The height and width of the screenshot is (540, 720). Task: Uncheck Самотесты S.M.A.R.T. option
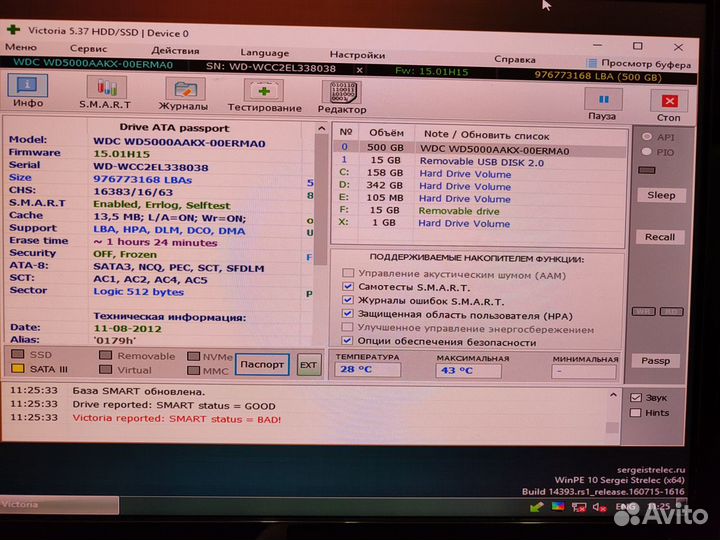[347, 286]
